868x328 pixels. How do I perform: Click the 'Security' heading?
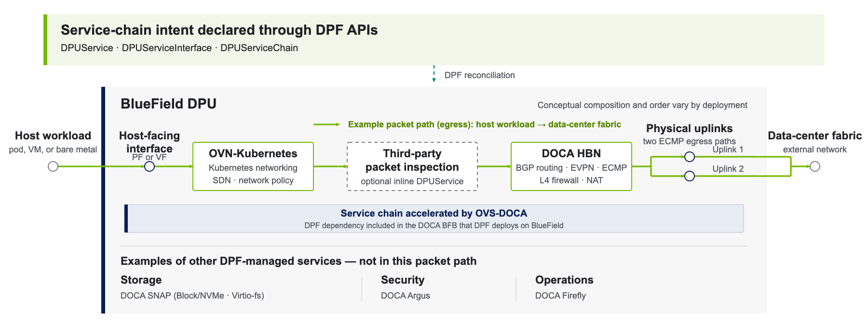pos(403,280)
